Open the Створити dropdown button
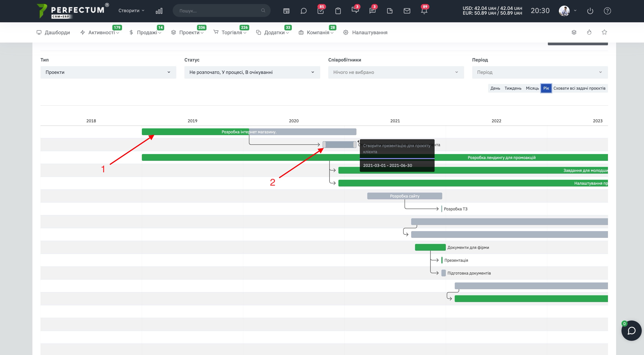644x355 pixels. click(131, 11)
